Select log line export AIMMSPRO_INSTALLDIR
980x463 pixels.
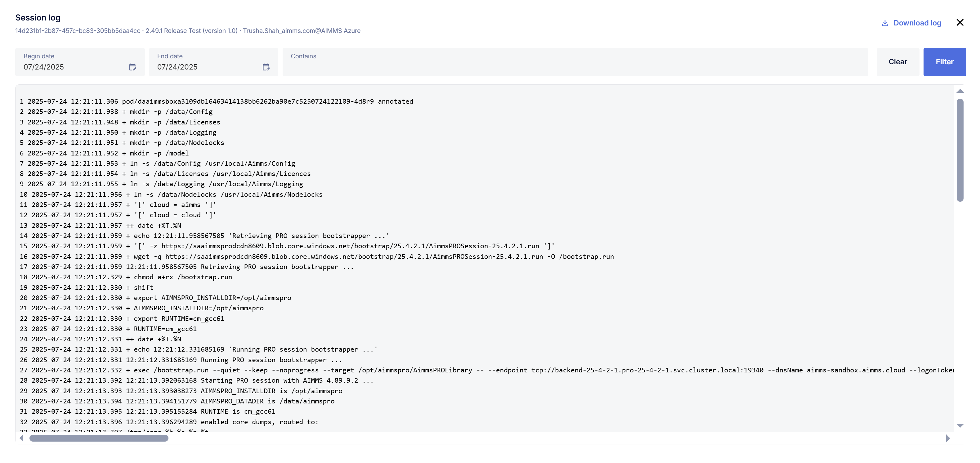click(x=155, y=298)
